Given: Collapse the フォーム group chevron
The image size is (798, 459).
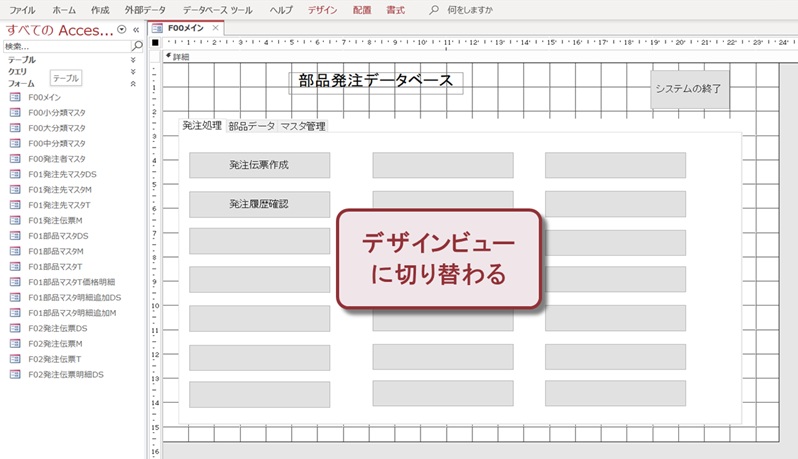Looking at the screenshot, I should [x=133, y=84].
